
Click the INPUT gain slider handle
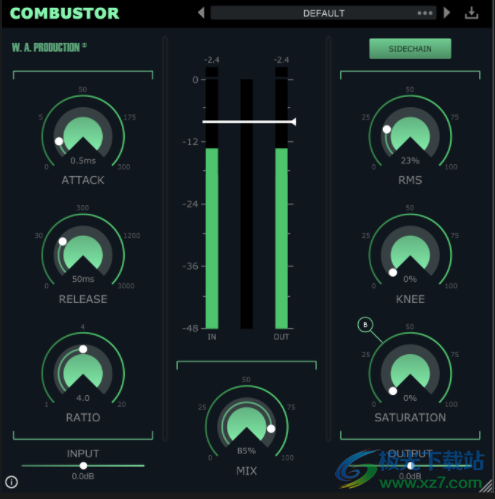(x=83, y=465)
